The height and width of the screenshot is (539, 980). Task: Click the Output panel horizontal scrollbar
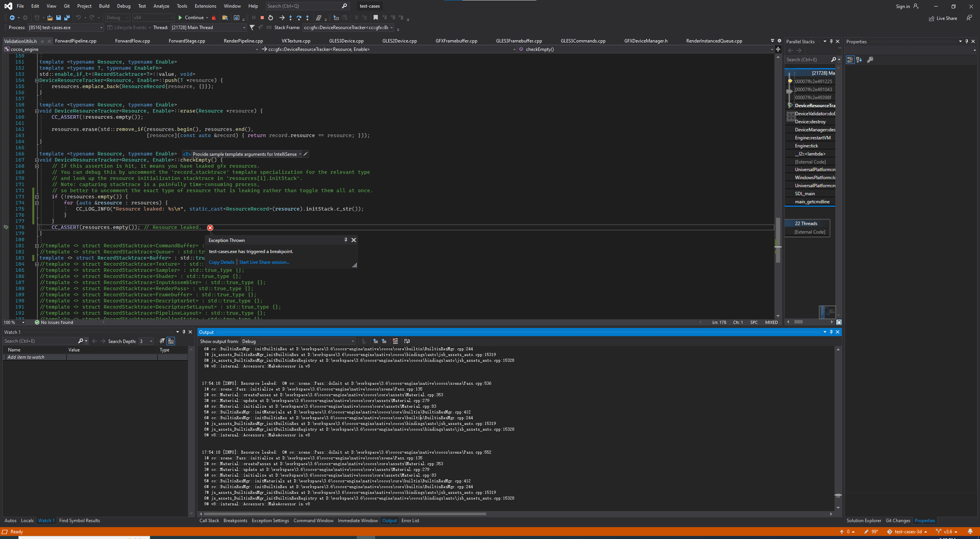345,514
